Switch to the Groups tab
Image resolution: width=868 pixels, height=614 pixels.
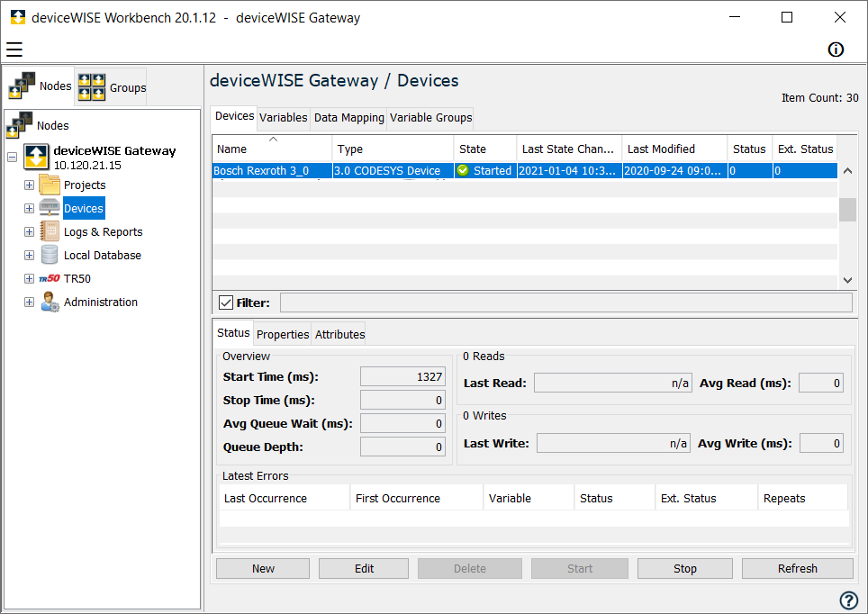(111, 87)
